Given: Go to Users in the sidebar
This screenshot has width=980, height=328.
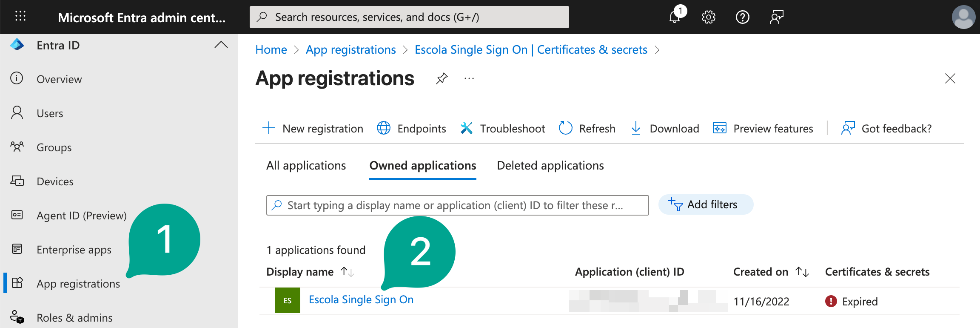Looking at the screenshot, I should (x=50, y=113).
